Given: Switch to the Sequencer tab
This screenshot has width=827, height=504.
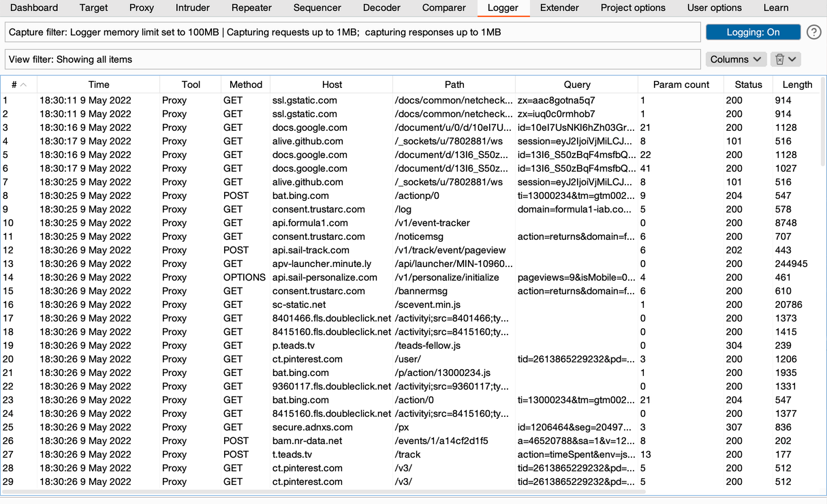Looking at the screenshot, I should point(317,8).
